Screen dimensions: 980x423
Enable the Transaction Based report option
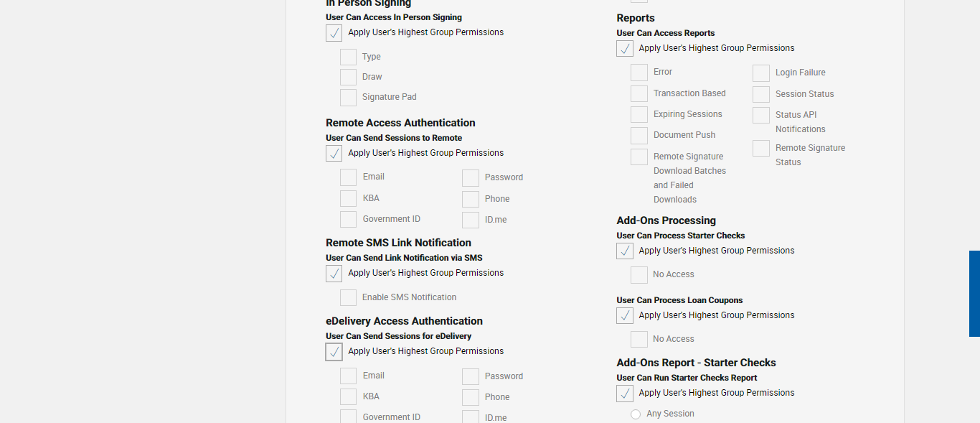639,94
